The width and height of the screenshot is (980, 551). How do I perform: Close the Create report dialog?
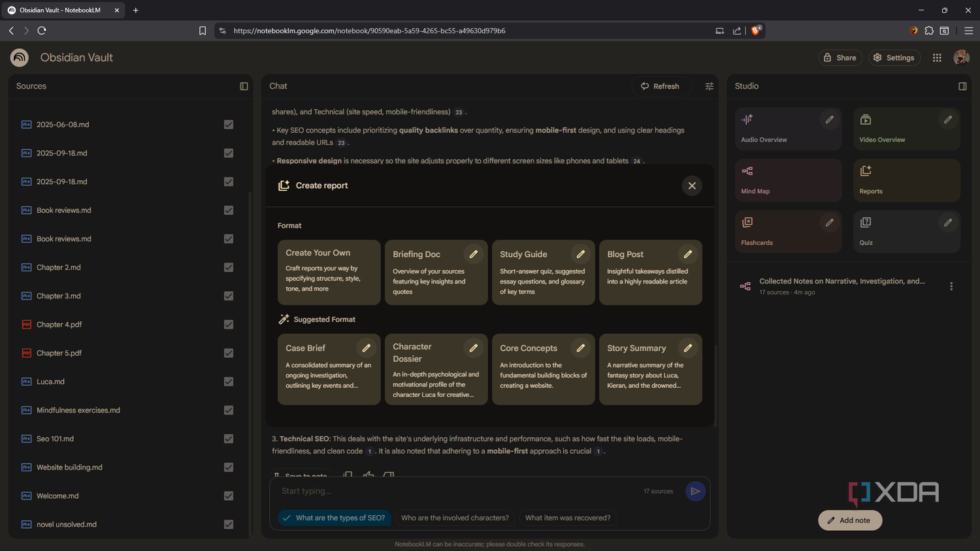[692, 185]
